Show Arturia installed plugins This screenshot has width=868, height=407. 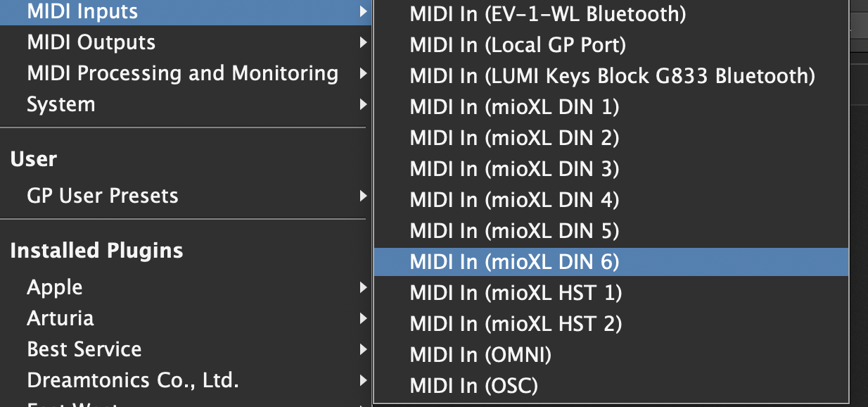tap(60, 318)
